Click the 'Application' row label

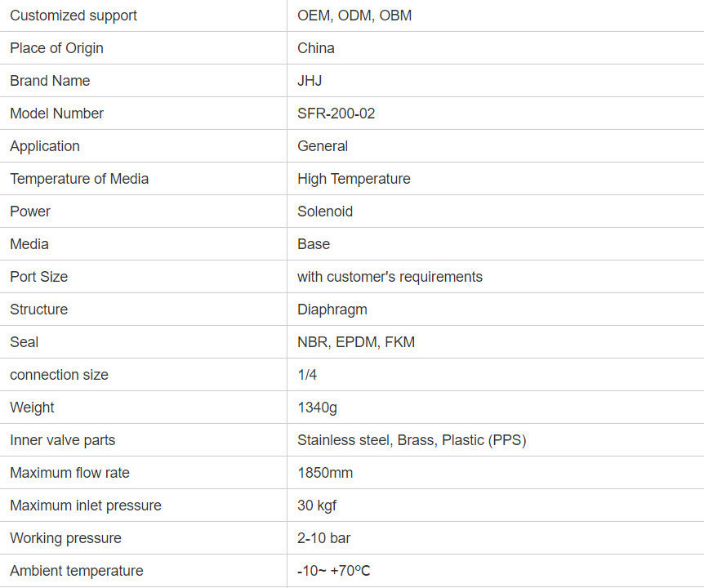45,146
